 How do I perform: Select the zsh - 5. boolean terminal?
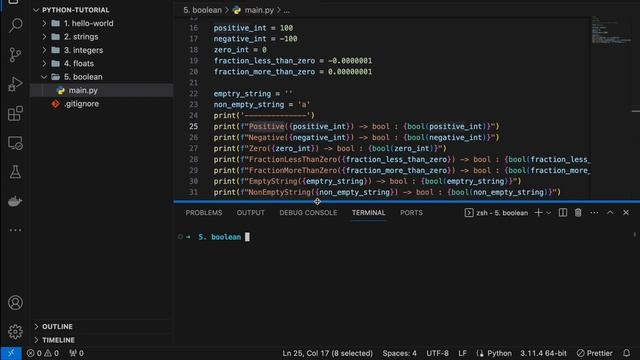point(496,213)
